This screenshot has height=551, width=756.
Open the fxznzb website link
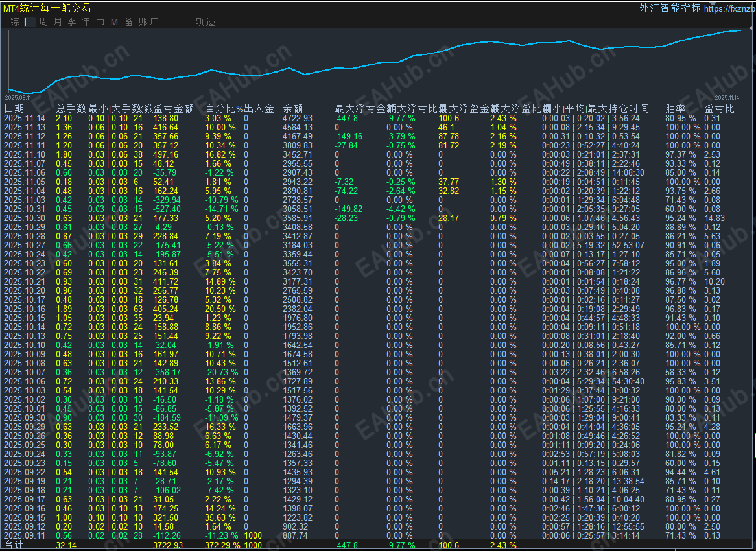pos(729,8)
